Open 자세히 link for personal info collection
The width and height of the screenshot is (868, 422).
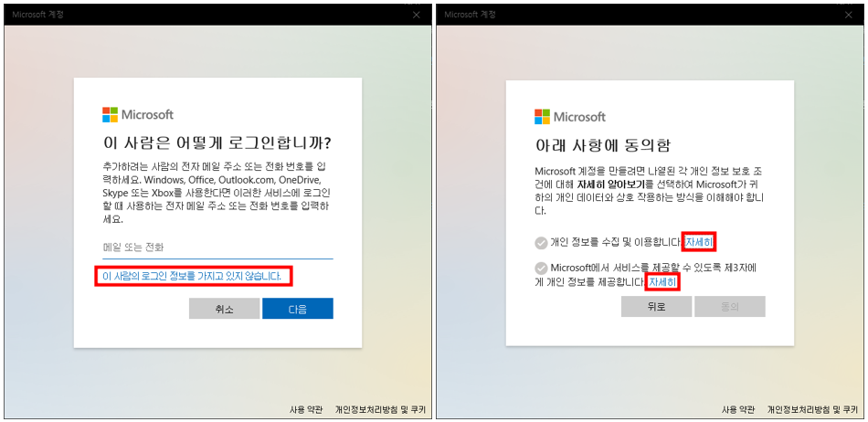point(699,242)
